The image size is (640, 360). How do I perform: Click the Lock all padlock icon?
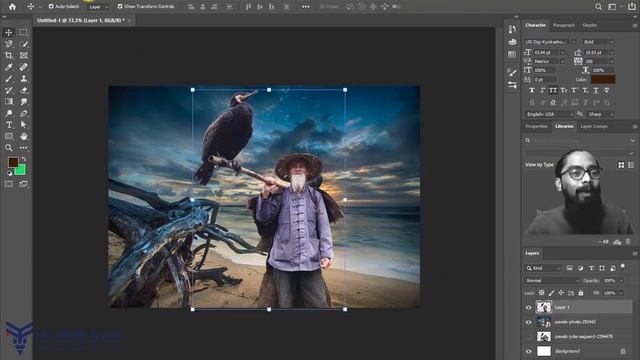tap(581, 293)
